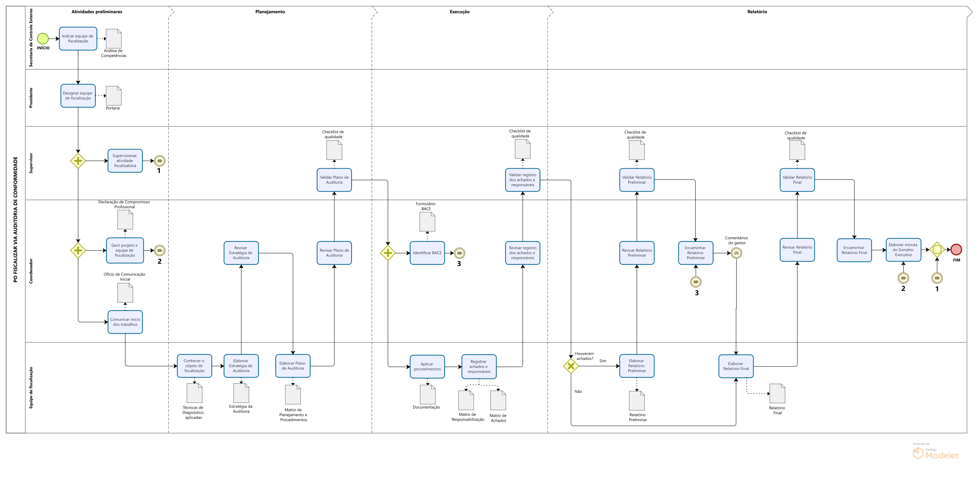The width and height of the screenshot is (980, 489).
Task: Click link event 3 after Identificar BACE
Action: [460, 253]
